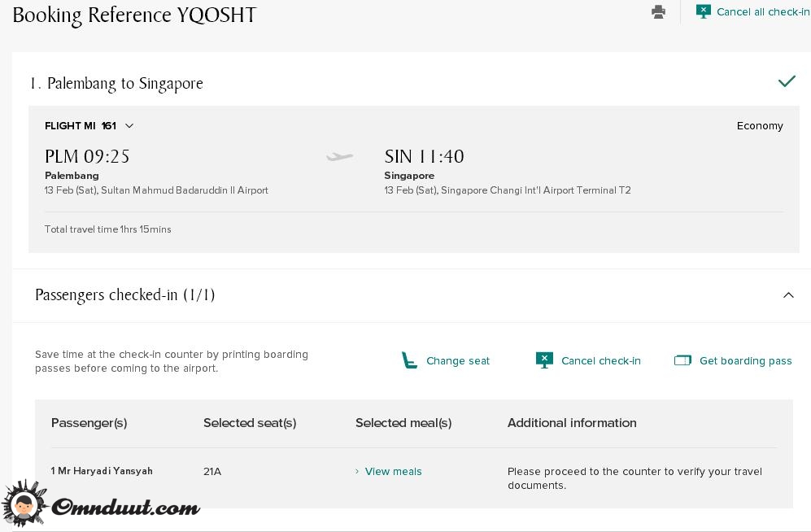The image size is (811, 532).
Task: Click the Booking Reference YQOSHT title
Action: [x=134, y=15]
